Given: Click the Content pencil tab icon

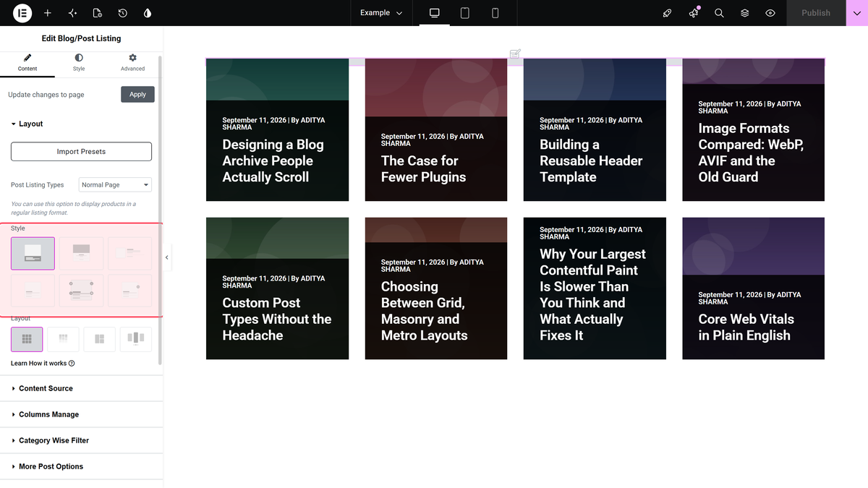Looking at the screenshot, I should click(27, 57).
